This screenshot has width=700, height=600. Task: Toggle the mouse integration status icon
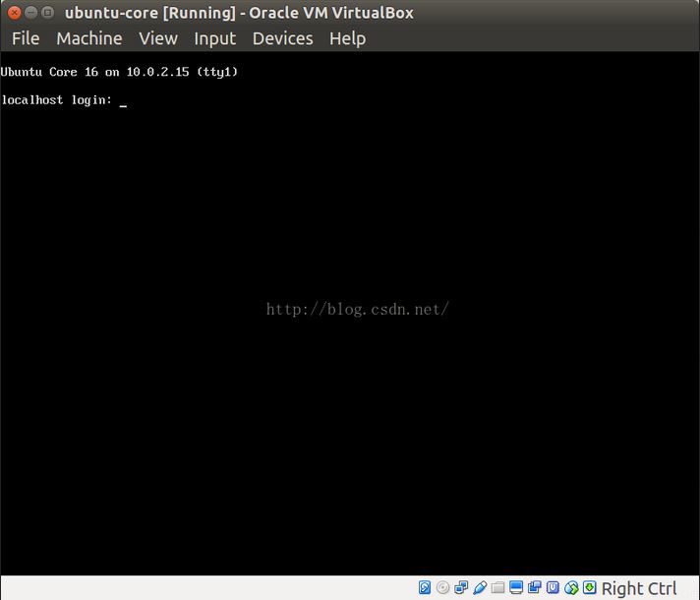[571, 588]
